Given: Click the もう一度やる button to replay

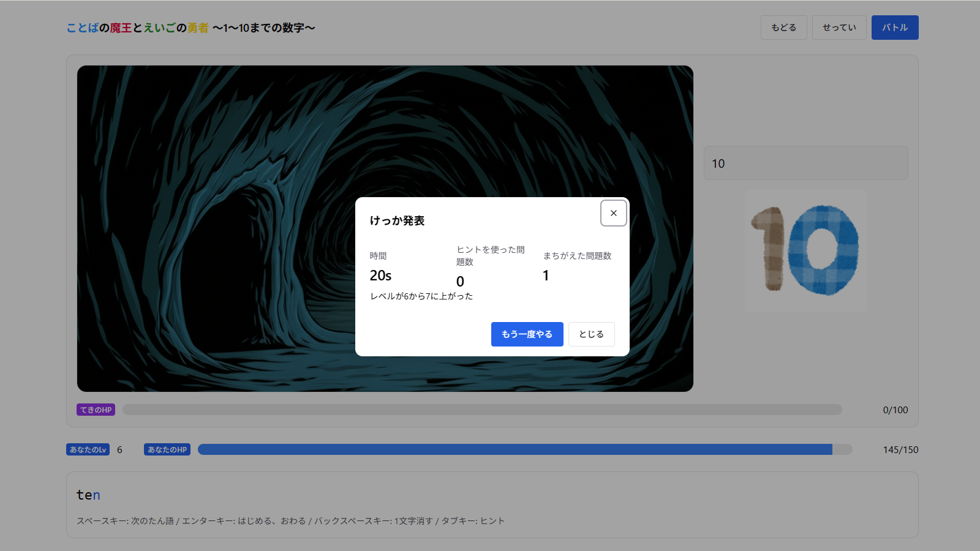Looking at the screenshot, I should pos(527,334).
